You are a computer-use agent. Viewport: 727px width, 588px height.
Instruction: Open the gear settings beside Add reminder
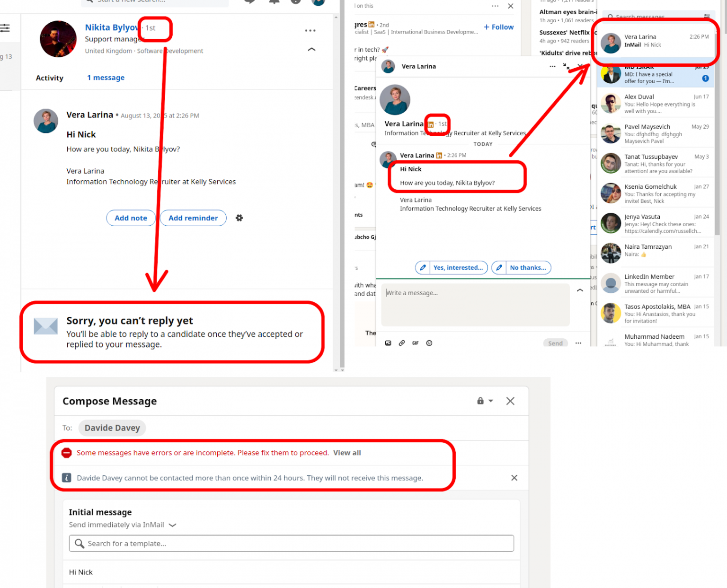239,218
